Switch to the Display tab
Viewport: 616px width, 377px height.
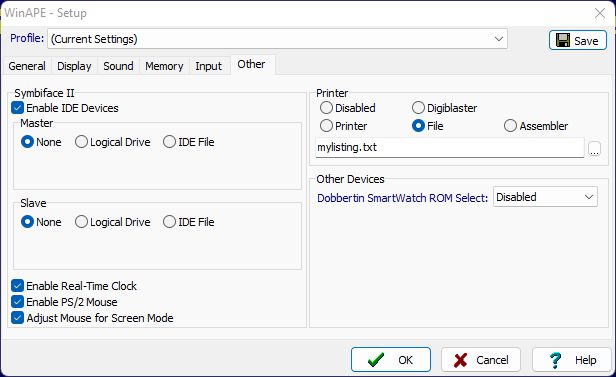point(74,66)
